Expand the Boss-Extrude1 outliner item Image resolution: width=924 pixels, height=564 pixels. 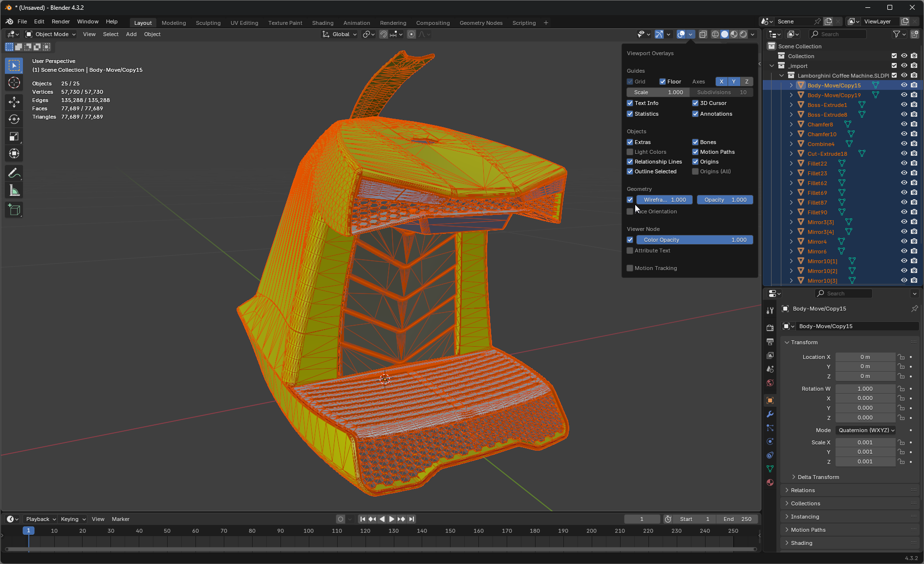coord(792,104)
